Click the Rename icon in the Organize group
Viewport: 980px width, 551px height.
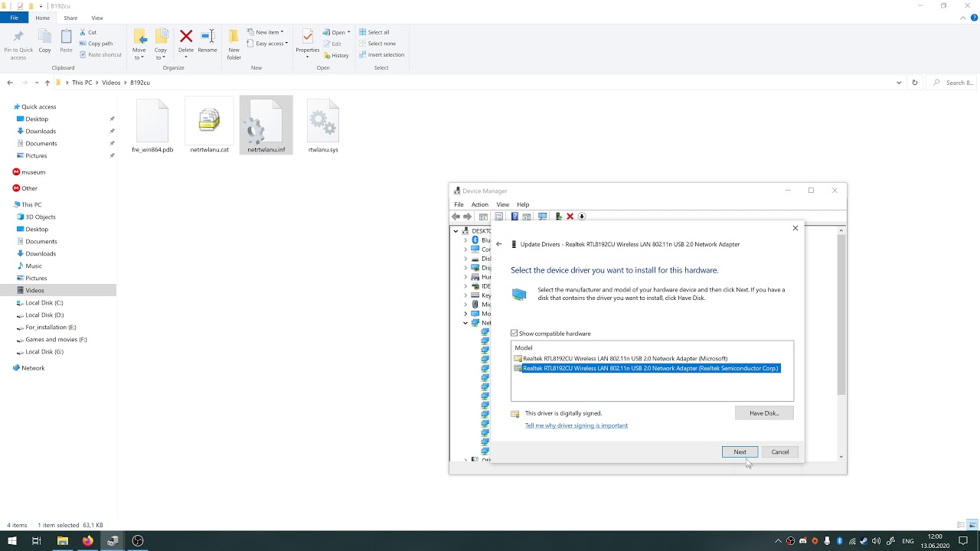207,36
